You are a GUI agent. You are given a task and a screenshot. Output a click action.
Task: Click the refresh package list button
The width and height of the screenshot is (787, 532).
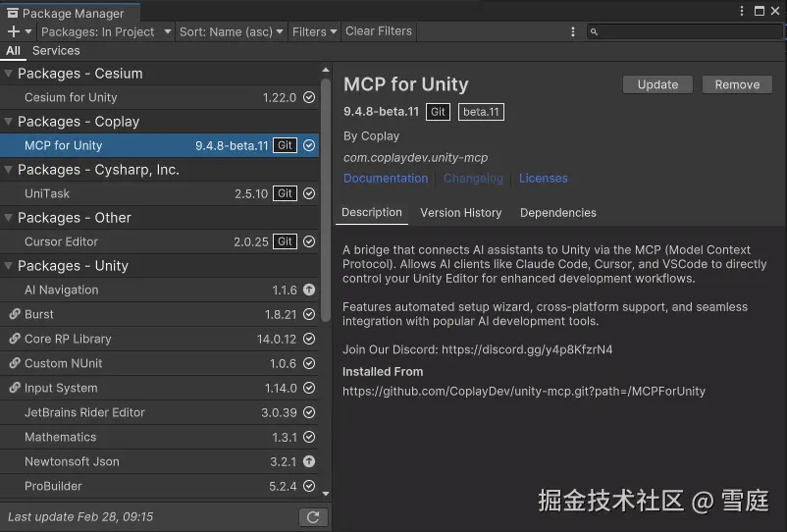pyautogui.click(x=313, y=517)
